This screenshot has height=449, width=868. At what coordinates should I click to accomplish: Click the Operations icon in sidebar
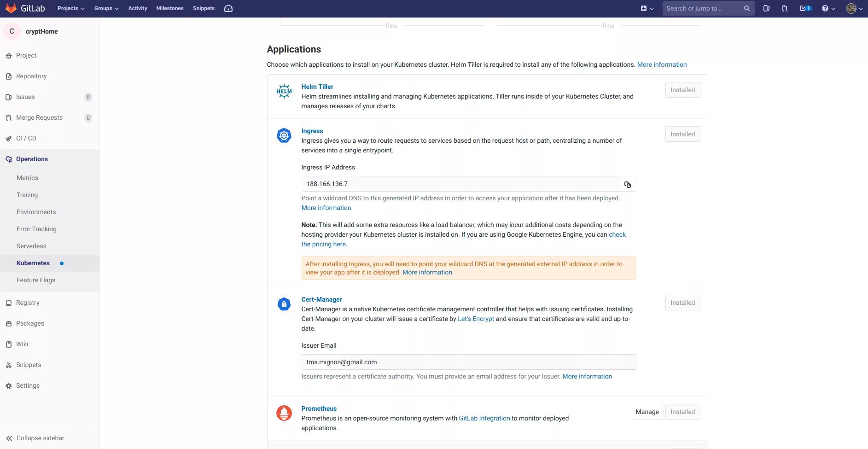tap(9, 159)
